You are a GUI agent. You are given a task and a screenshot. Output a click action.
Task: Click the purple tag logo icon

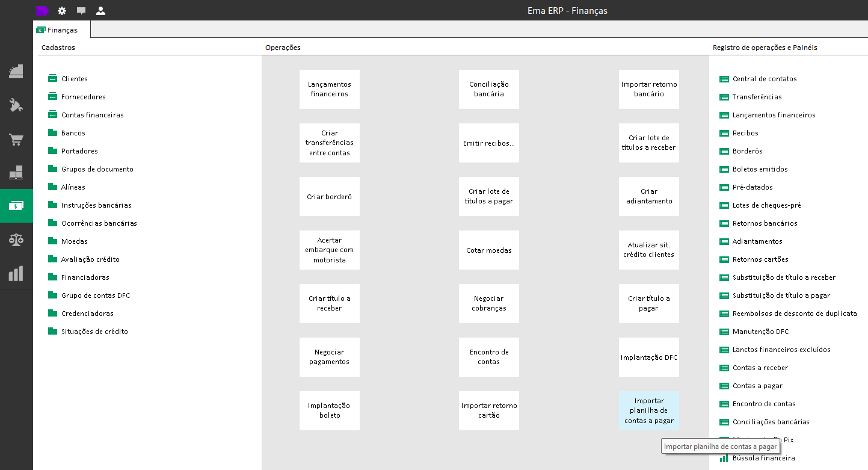click(x=42, y=11)
